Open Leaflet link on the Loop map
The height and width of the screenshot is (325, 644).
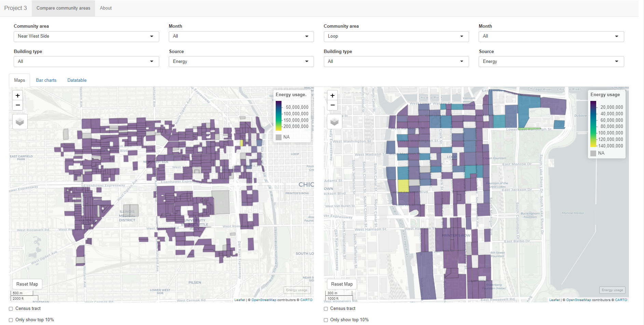(x=554, y=300)
